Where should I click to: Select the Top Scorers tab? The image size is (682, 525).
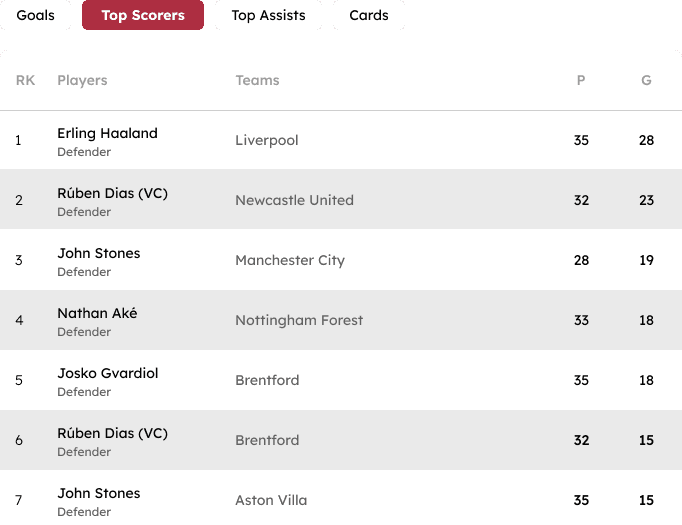tap(143, 15)
